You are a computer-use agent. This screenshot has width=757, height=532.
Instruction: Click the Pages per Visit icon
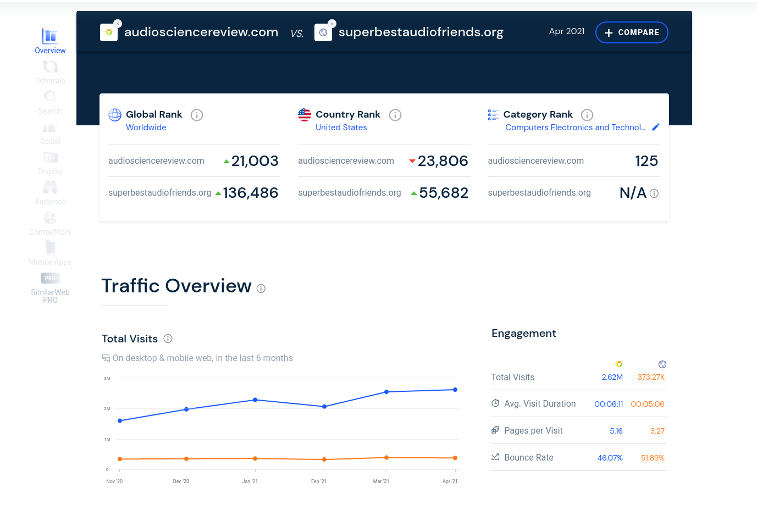(x=495, y=430)
